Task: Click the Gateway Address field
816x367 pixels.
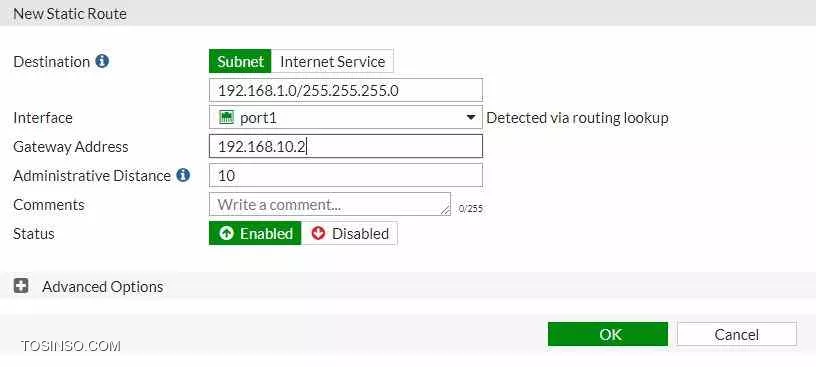Action: [x=346, y=146]
